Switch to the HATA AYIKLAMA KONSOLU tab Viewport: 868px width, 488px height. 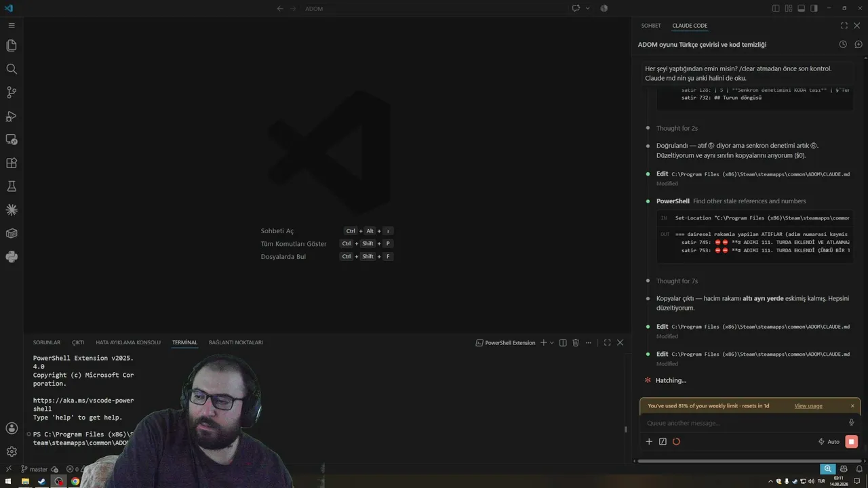point(128,343)
